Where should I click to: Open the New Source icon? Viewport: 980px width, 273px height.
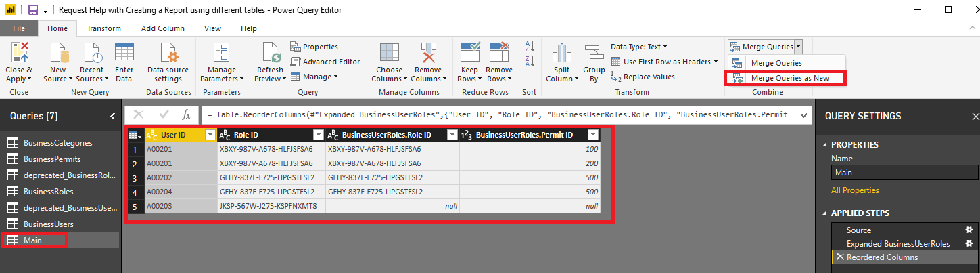58,53
